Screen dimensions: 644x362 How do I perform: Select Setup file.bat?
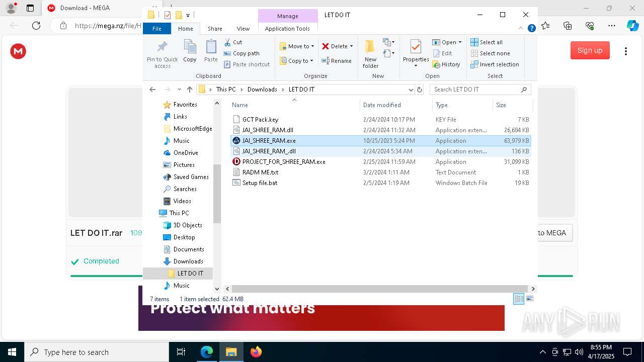click(380, 183)
